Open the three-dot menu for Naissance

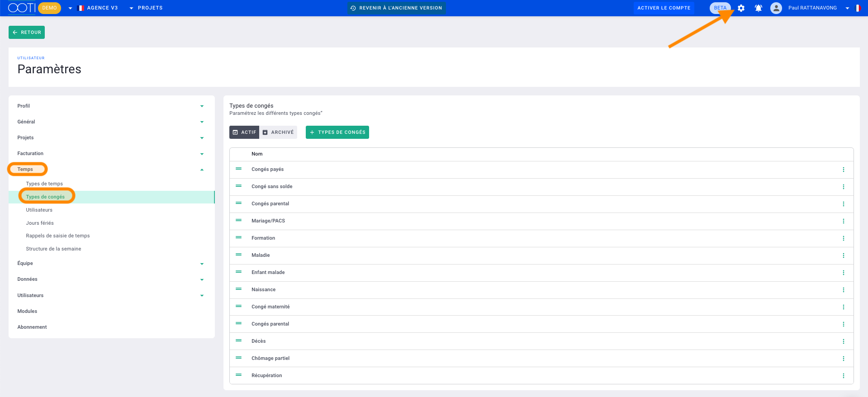click(844, 290)
